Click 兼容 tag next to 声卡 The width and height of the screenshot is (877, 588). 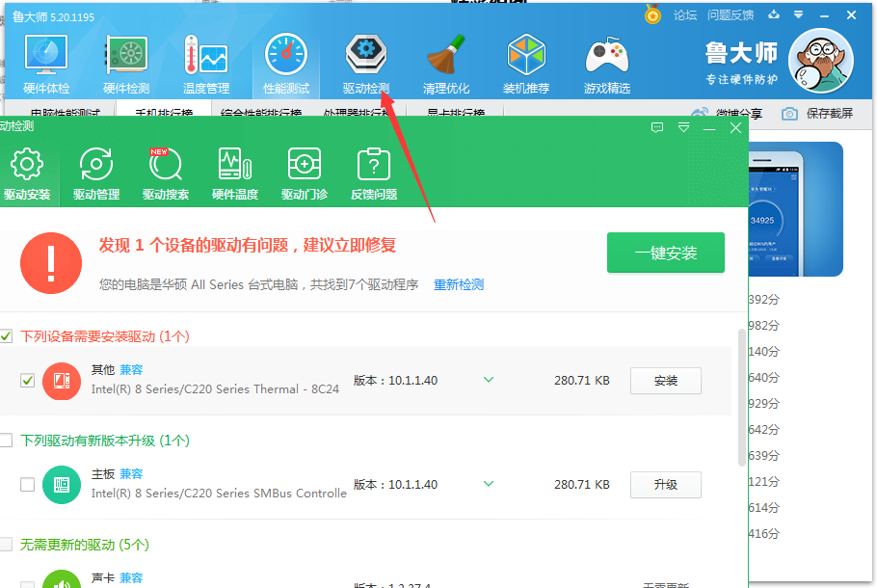[x=131, y=578]
